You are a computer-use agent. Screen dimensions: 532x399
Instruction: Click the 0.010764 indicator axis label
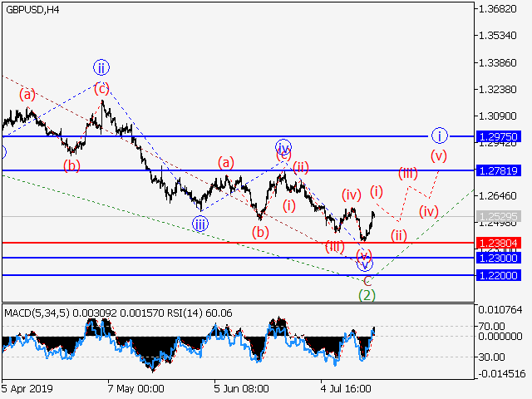(500, 309)
